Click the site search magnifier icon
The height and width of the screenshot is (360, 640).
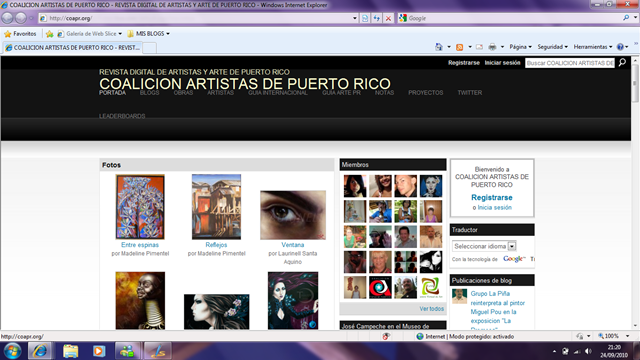(622, 62)
